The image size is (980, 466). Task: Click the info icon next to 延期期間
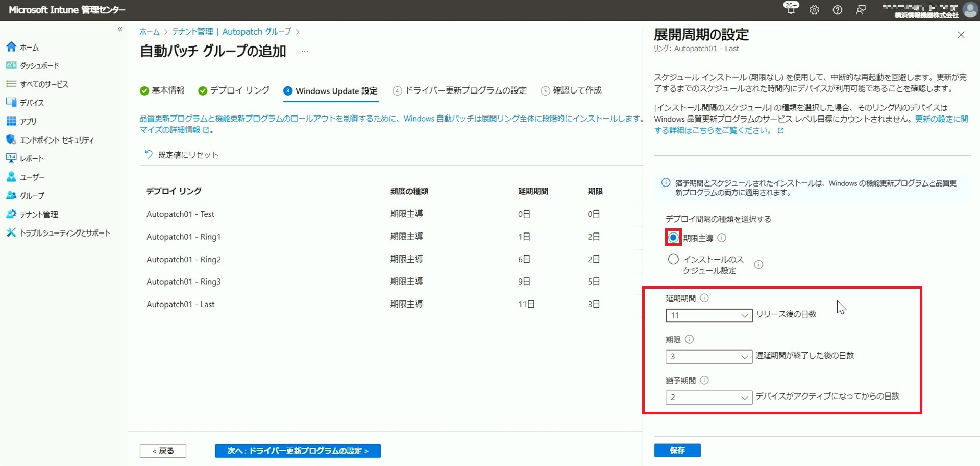[x=704, y=298]
